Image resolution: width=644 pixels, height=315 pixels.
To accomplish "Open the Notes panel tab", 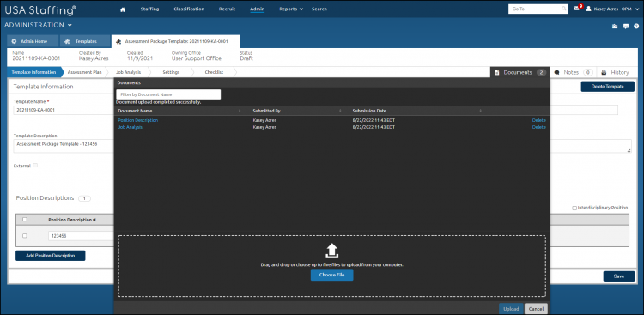I will (x=573, y=72).
